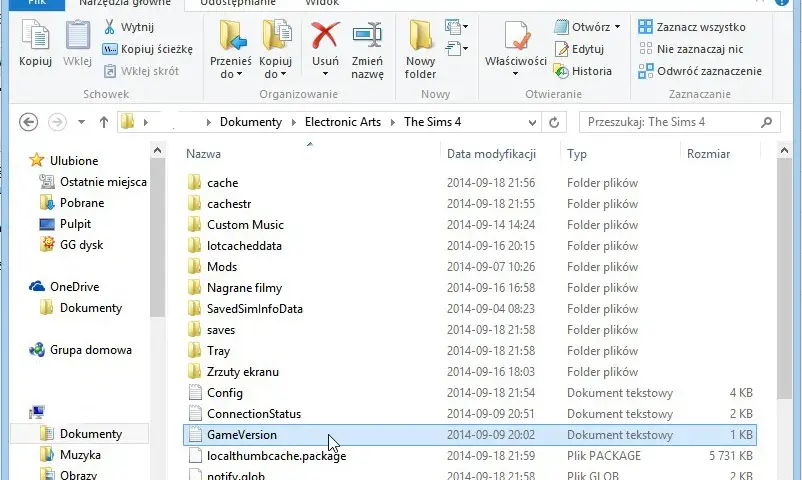Click the sidebar scroll-up arrow

[x=158, y=150]
